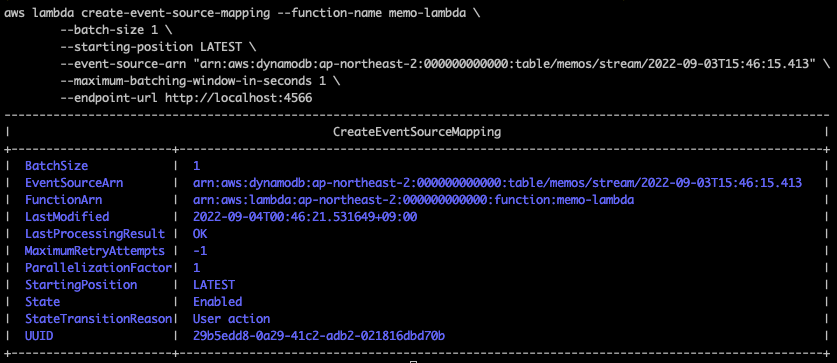This screenshot has height=363, width=837.
Task: Click the 'User action' value
Action: coord(231,319)
